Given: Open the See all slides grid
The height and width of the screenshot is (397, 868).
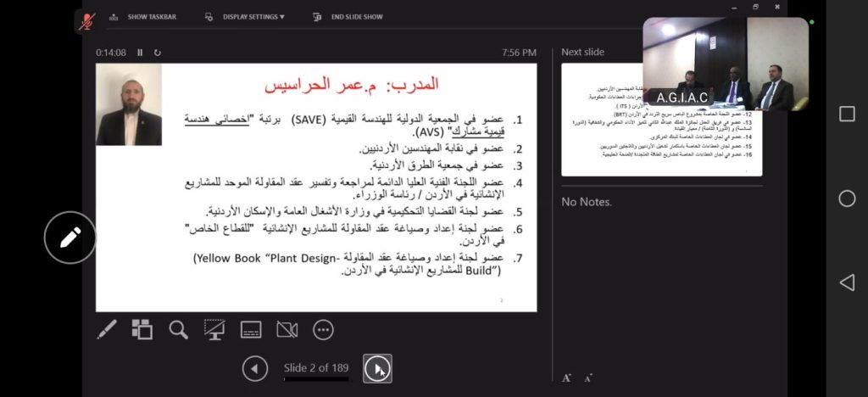Looking at the screenshot, I should coord(142,330).
